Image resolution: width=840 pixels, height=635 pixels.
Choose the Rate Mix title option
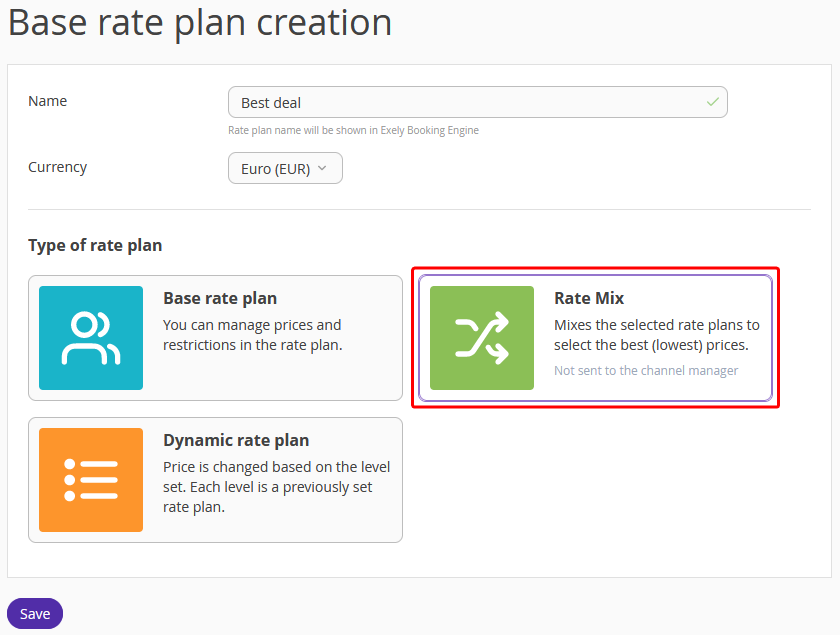(x=589, y=298)
